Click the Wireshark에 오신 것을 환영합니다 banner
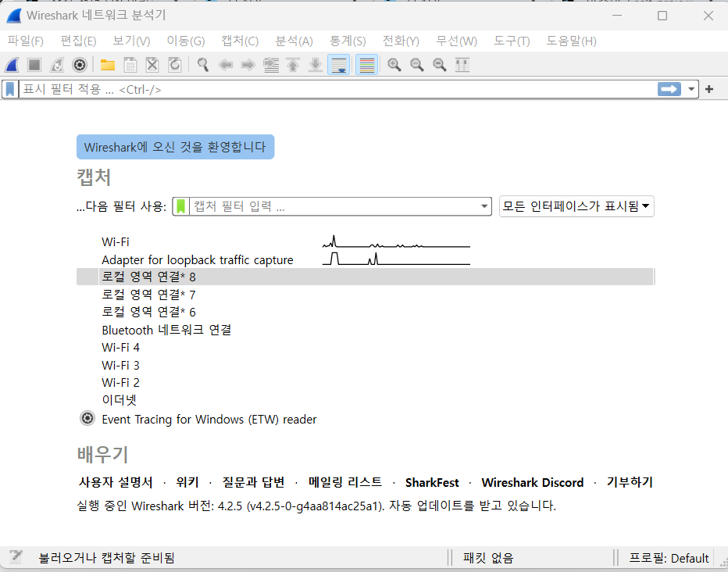Image resolution: width=728 pixels, height=572 pixels. pos(175,147)
